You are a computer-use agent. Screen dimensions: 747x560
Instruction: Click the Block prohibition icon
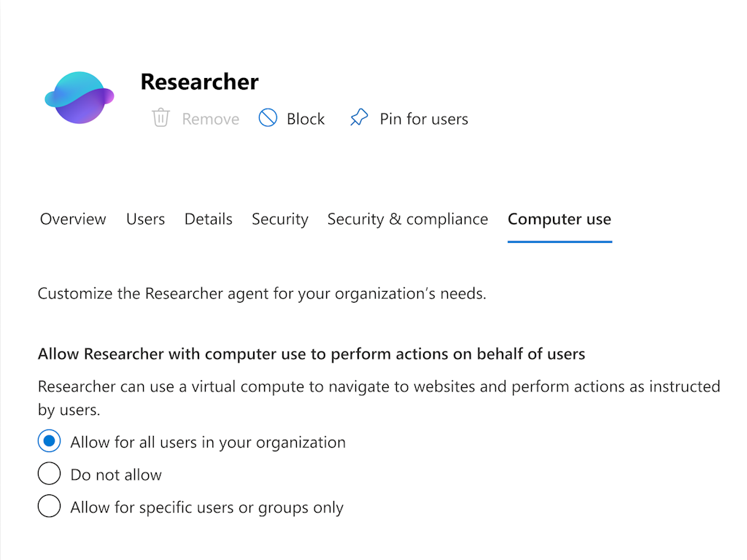point(268,117)
